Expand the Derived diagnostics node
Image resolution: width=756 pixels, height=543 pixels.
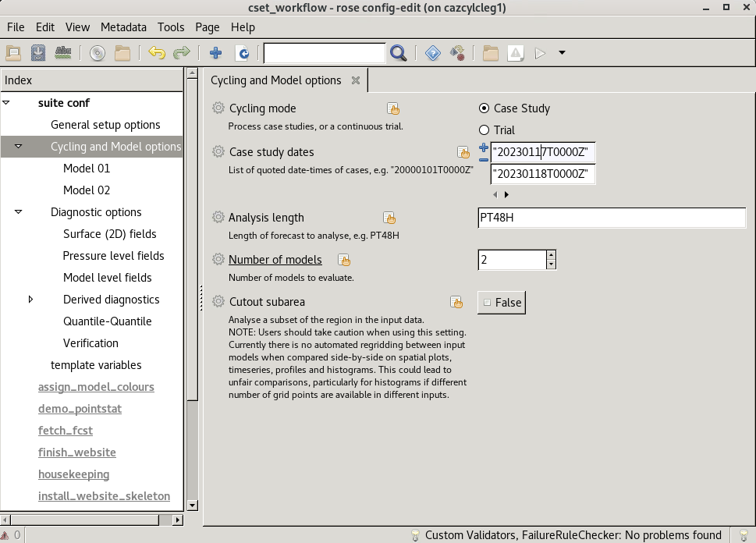[30, 299]
